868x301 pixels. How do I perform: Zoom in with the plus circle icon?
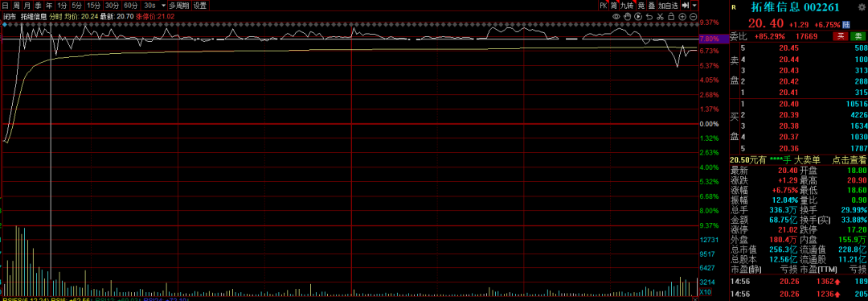(682, 17)
